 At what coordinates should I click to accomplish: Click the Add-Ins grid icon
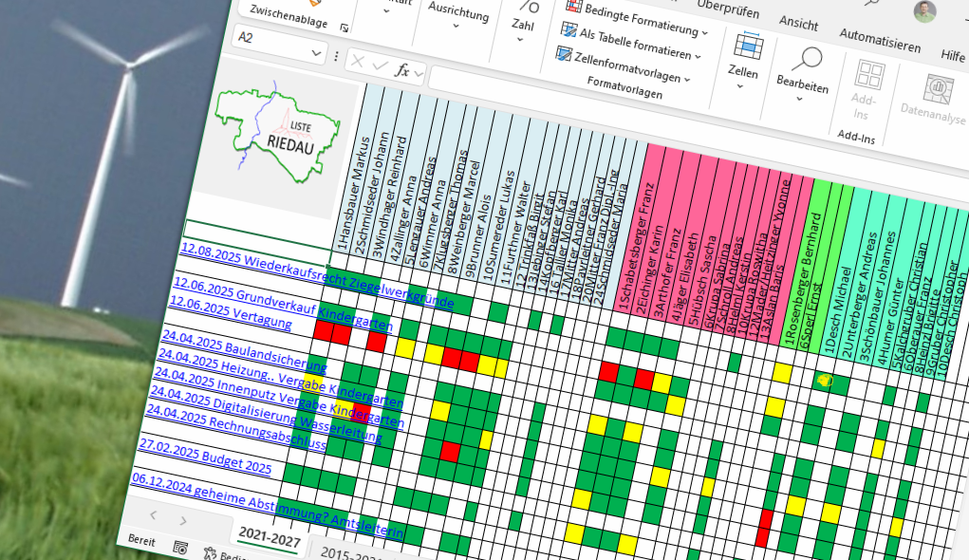tap(869, 76)
